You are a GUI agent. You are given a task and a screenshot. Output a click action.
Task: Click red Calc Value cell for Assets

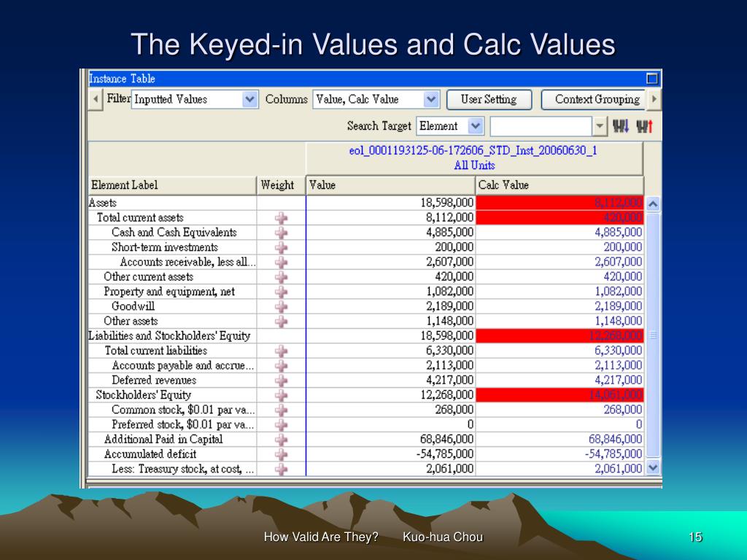560,203
